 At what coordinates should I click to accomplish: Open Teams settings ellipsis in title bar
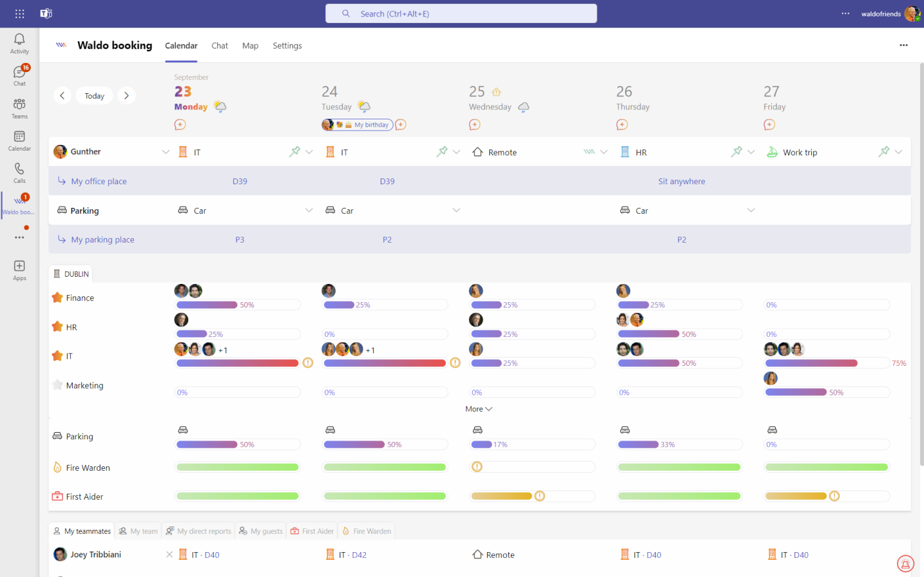845,14
